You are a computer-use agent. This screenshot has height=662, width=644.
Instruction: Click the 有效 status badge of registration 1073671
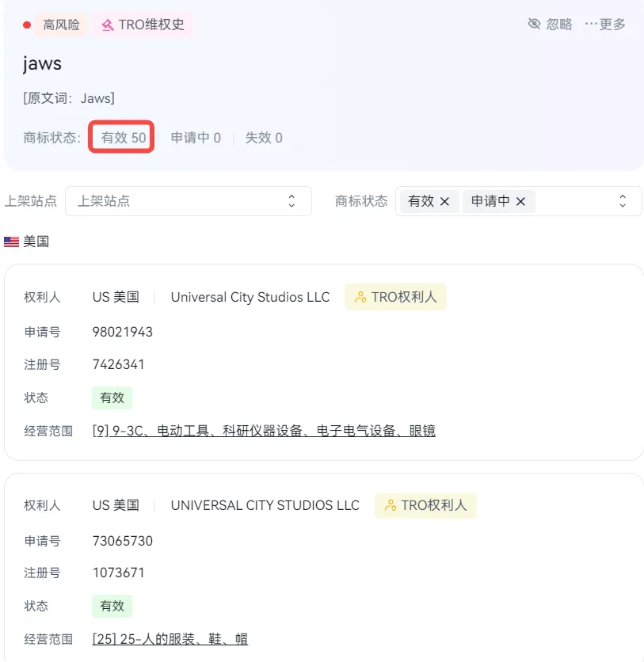pos(112,606)
